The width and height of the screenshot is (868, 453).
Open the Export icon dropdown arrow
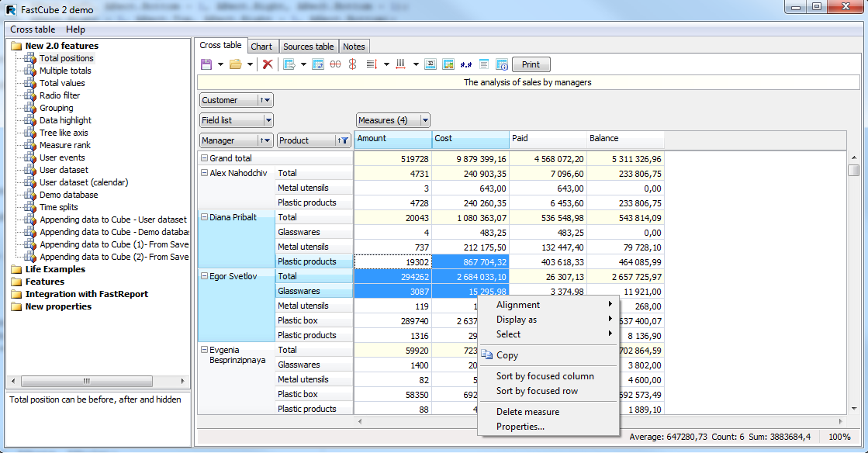(x=303, y=64)
